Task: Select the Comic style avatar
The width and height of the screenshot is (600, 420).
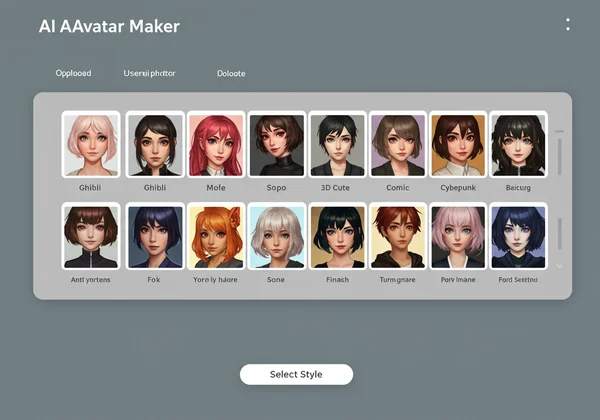Action: pos(398,145)
